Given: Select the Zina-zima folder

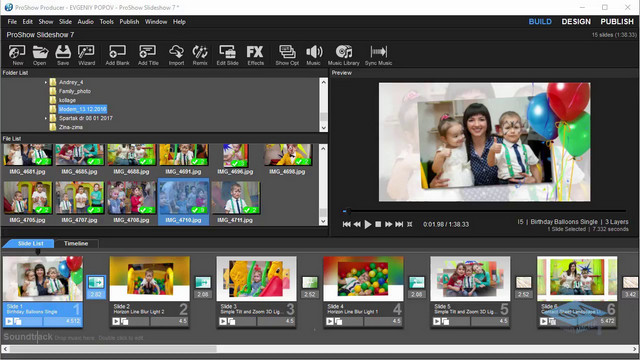Looking at the screenshot, I should 71,127.
